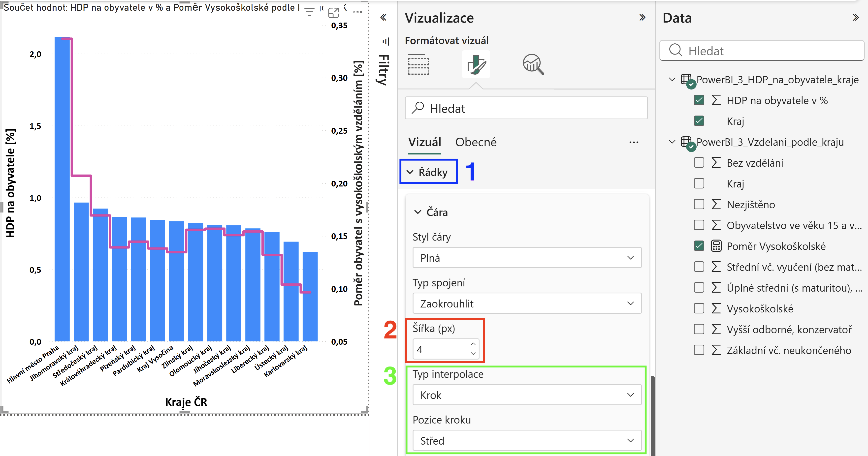The image size is (868, 456).
Task: Collapse the Čára subsection
Action: click(x=418, y=212)
